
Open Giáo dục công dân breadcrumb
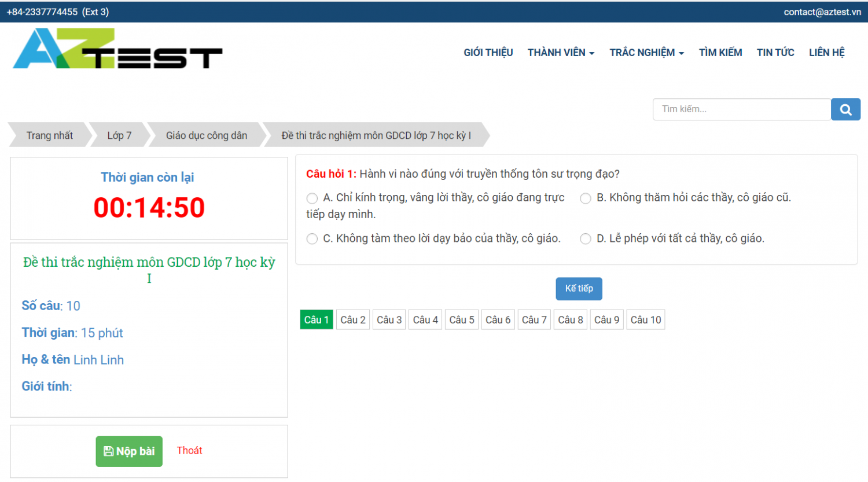[x=207, y=135]
